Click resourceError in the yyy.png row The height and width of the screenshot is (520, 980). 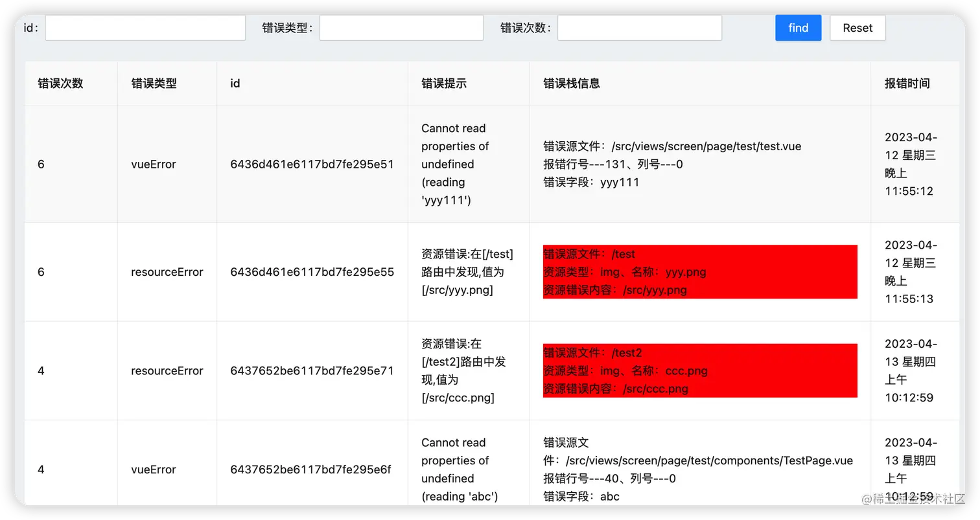pos(167,272)
